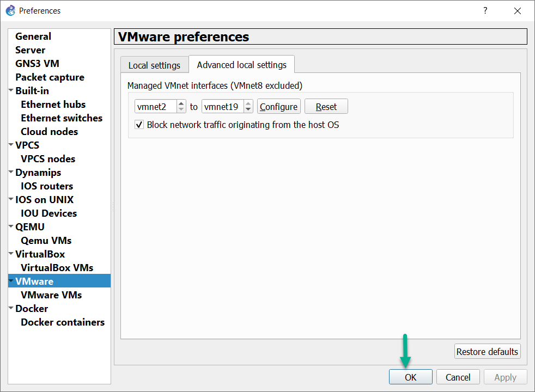Open IOU Devices settings
535x392 pixels.
point(49,213)
